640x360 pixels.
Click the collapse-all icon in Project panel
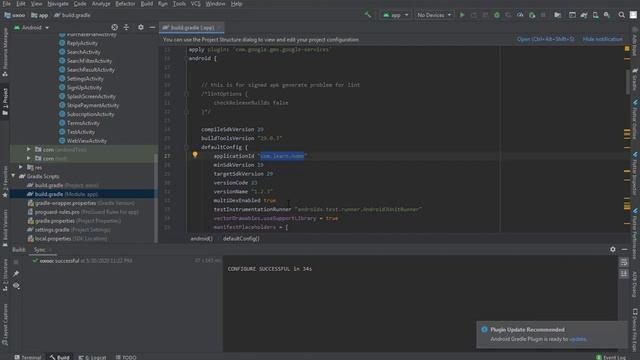126,27
